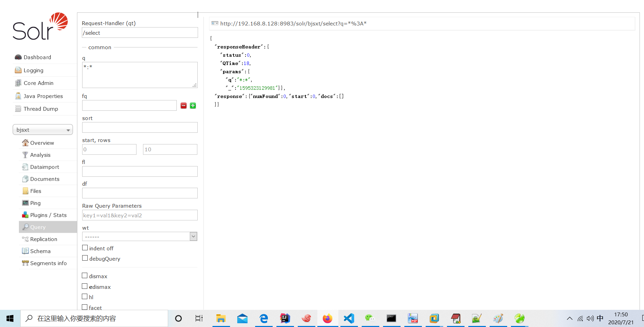Click the Logging icon

pyautogui.click(x=18, y=70)
